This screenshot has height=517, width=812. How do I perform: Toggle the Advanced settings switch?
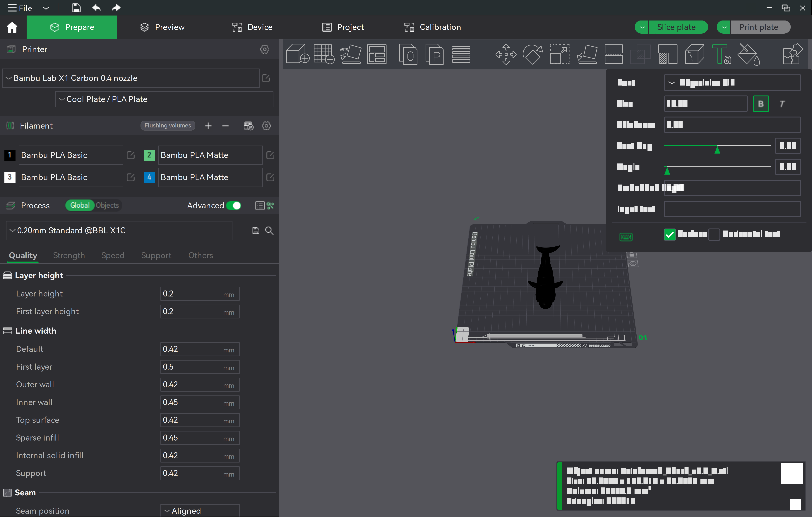(x=234, y=205)
